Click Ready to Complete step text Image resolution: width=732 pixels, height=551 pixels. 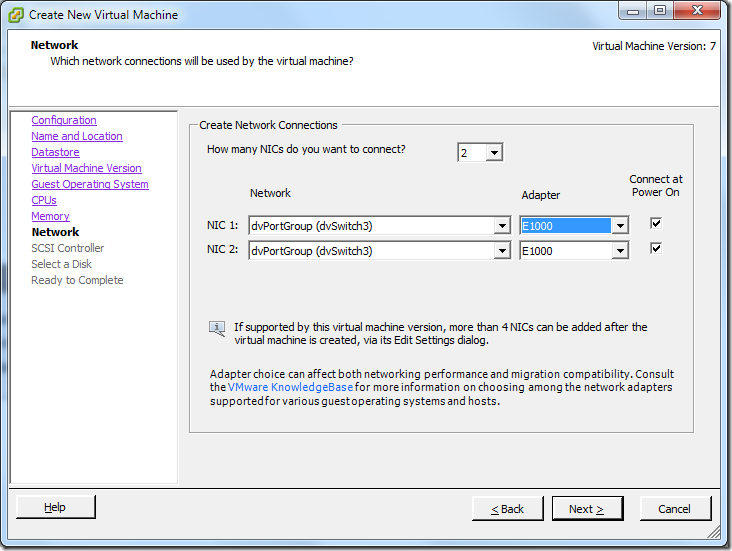77,280
